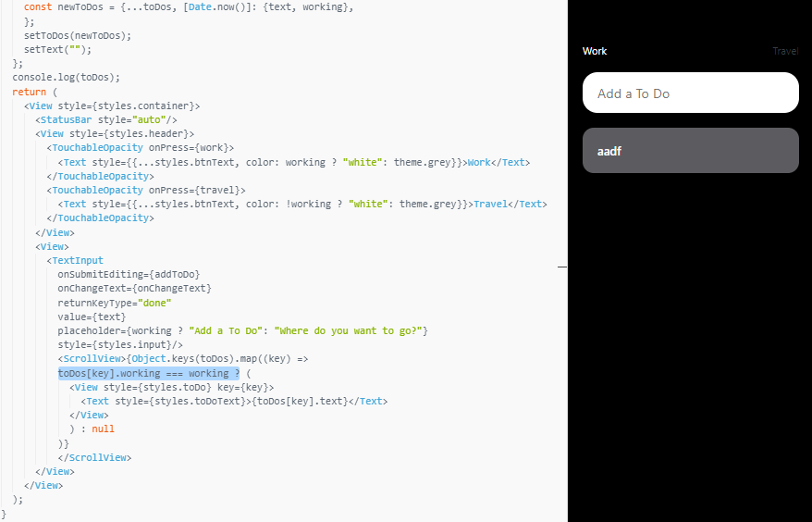This screenshot has width=812, height=522.
Task: Click the "<ScrollView>{Object.keys(toDos).map" line
Action: (x=183, y=359)
